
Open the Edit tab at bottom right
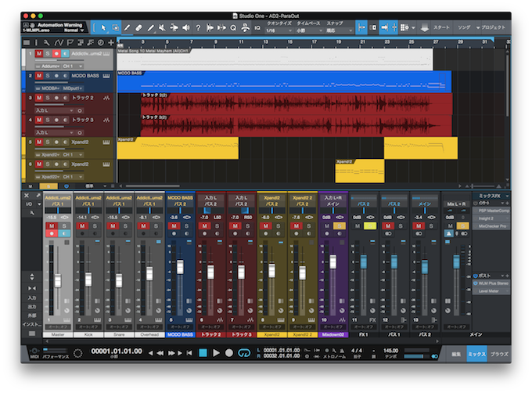(456, 354)
